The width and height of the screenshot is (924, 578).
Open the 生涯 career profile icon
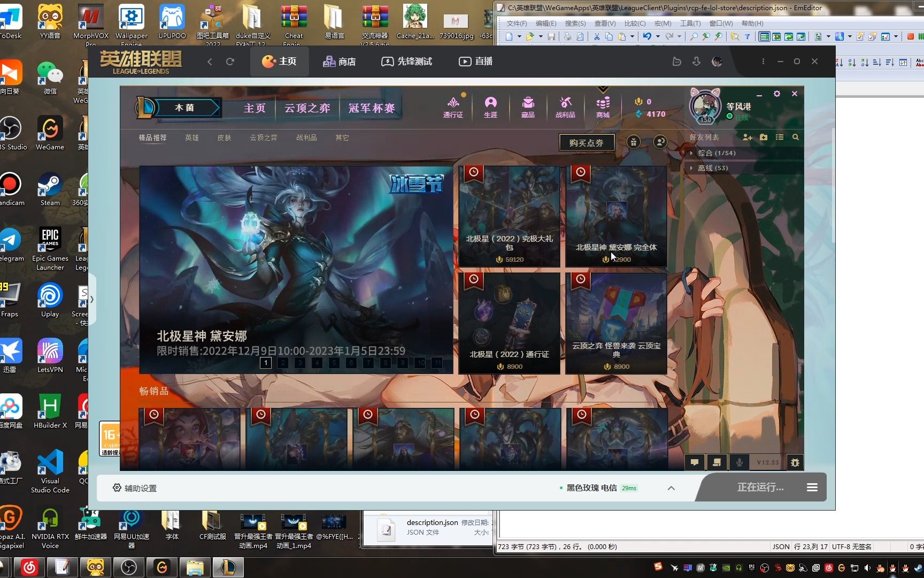(490, 107)
